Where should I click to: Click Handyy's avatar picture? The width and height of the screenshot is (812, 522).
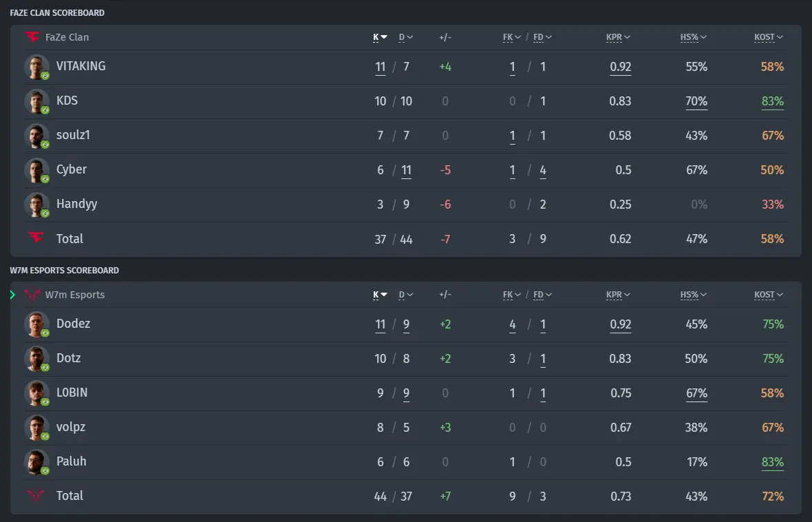(x=36, y=205)
